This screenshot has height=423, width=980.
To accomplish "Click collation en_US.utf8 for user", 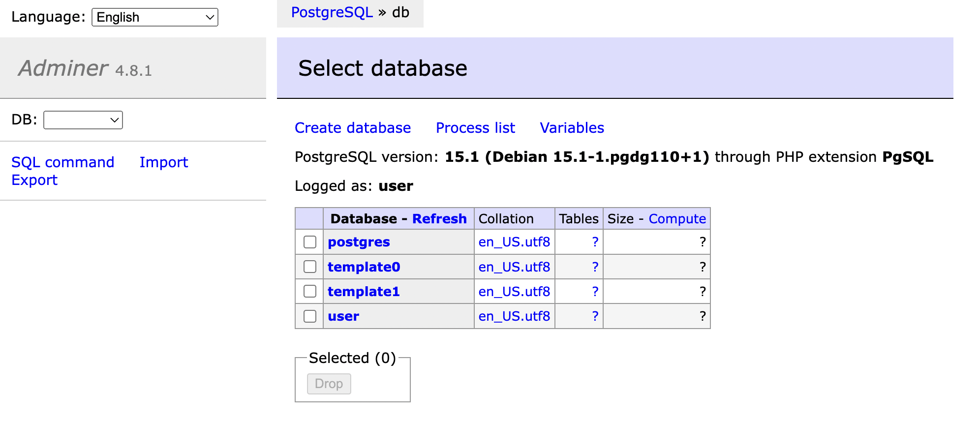I will tap(514, 316).
